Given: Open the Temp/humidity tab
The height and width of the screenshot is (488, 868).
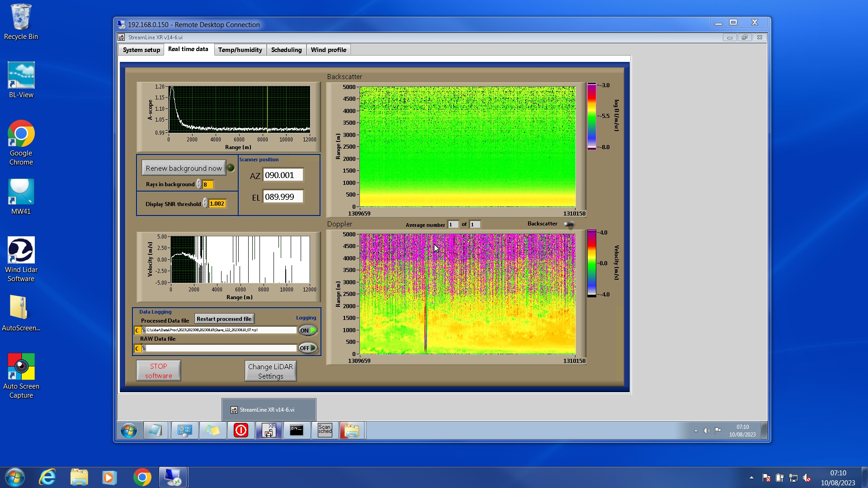Looking at the screenshot, I should [240, 50].
